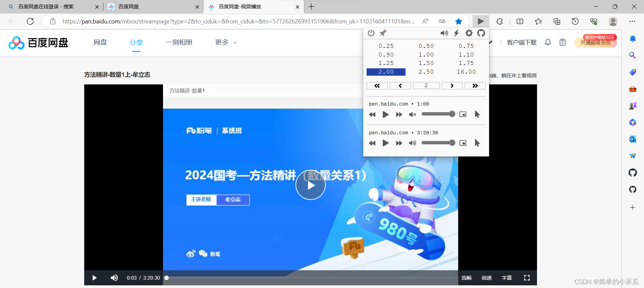Open the 网盘 navigation tab
This screenshot has height=288, width=644.
point(100,42)
